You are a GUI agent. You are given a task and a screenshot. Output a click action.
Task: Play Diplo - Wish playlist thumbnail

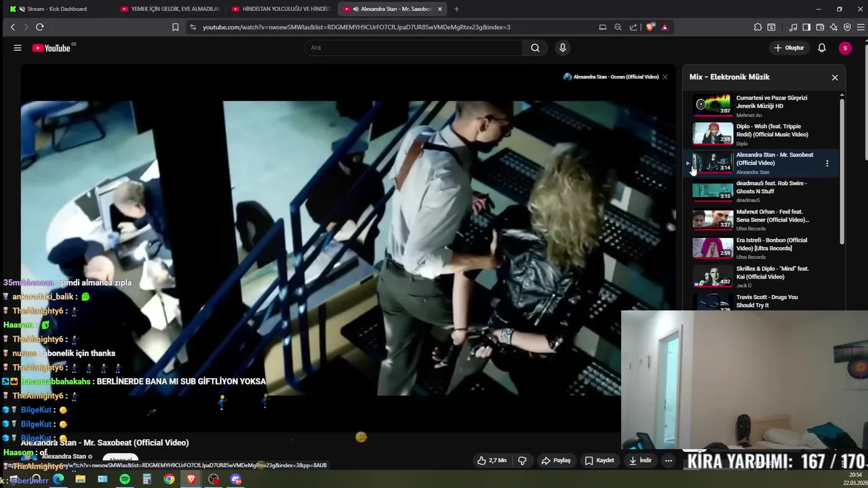(x=713, y=133)
